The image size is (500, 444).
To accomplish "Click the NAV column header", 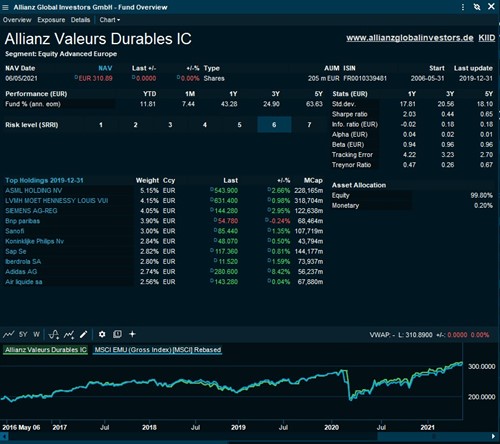I will pos(105,68).
